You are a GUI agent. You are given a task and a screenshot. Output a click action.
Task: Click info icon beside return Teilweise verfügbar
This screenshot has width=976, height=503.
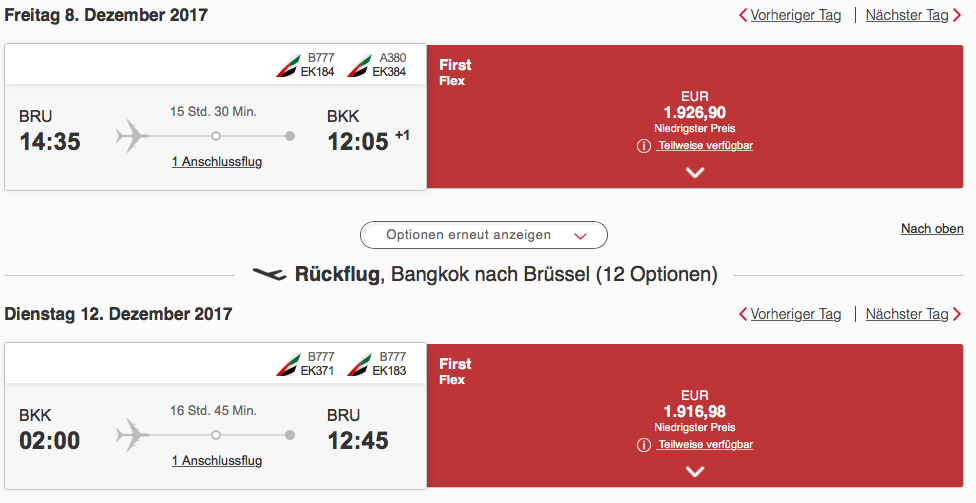coord(644,445)
